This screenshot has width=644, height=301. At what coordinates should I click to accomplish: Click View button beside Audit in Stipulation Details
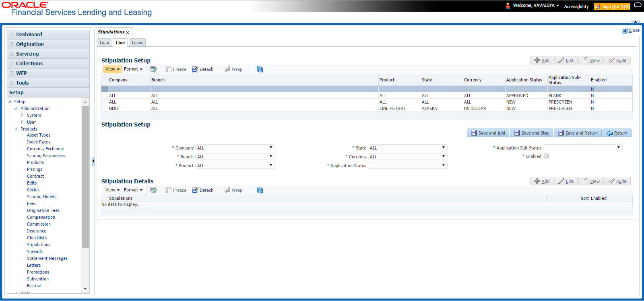(x=591, y=181)
